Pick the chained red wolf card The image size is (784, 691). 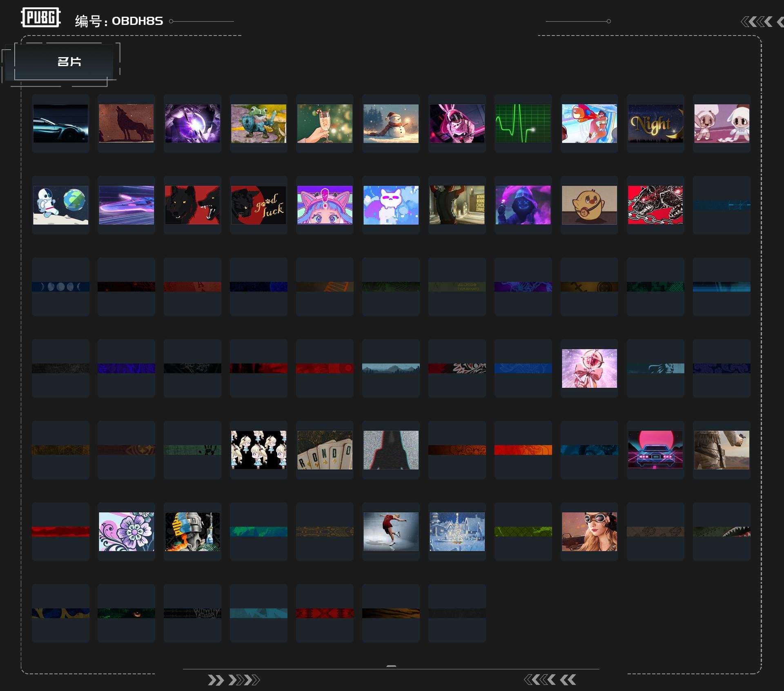[655, 205]
